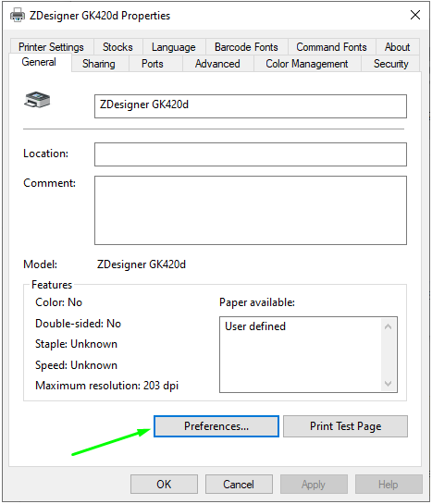
Task: Click the Cancel button
Action: [x=239, y=484]
